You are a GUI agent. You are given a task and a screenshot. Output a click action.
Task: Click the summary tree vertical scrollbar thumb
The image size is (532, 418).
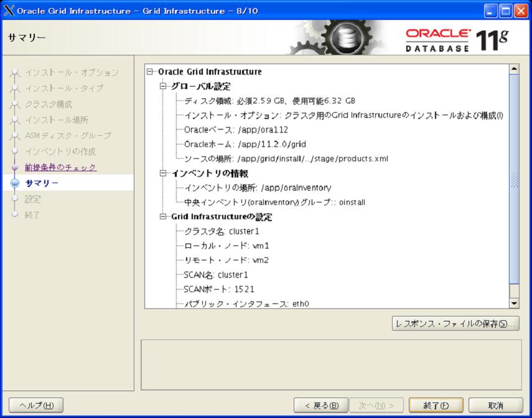[x=515, y=179]
